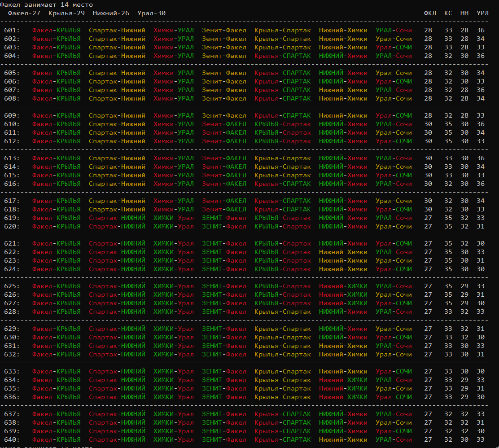This screenshot has width=499, height=448.
Task: Select the УРЛ value "36" in row 601
Action: tap(481, 30)
